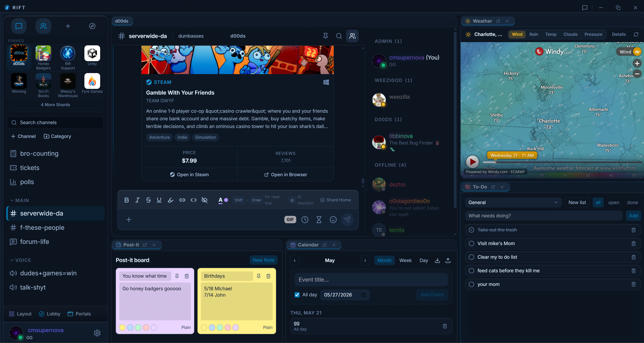The image size is (644, 343).
Task: Go to next month in calendar
Action: coord(365,260)
